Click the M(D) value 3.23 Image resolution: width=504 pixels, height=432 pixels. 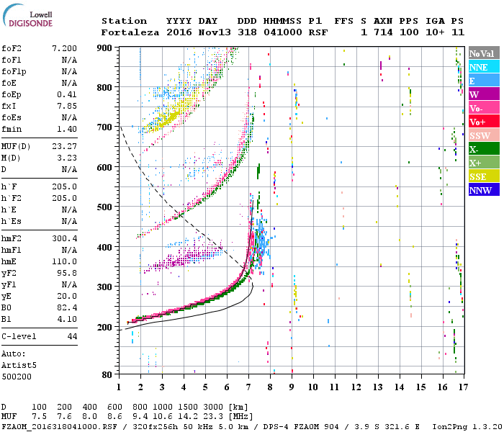tap(67, 158)
